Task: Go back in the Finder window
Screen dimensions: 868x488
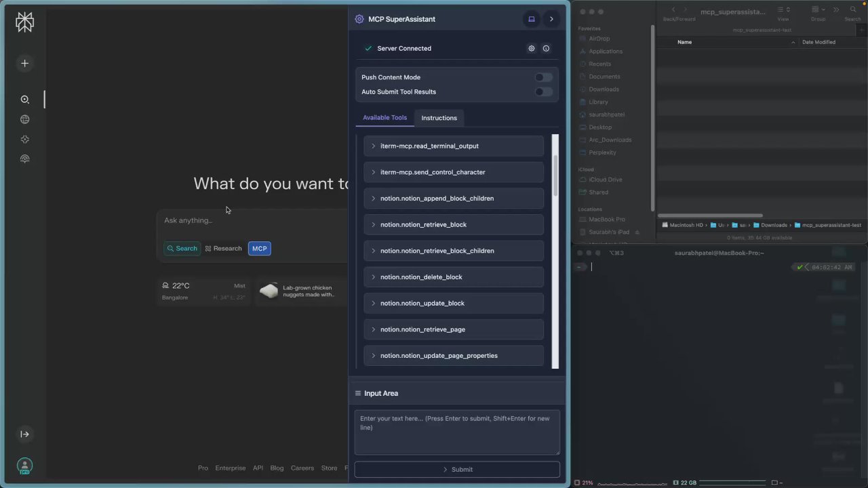Action: (673, 9)
